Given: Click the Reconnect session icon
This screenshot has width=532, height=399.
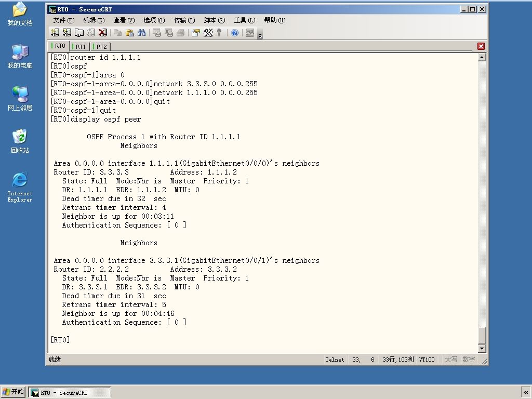Looking at the screenshot, I should coord(90,33).
